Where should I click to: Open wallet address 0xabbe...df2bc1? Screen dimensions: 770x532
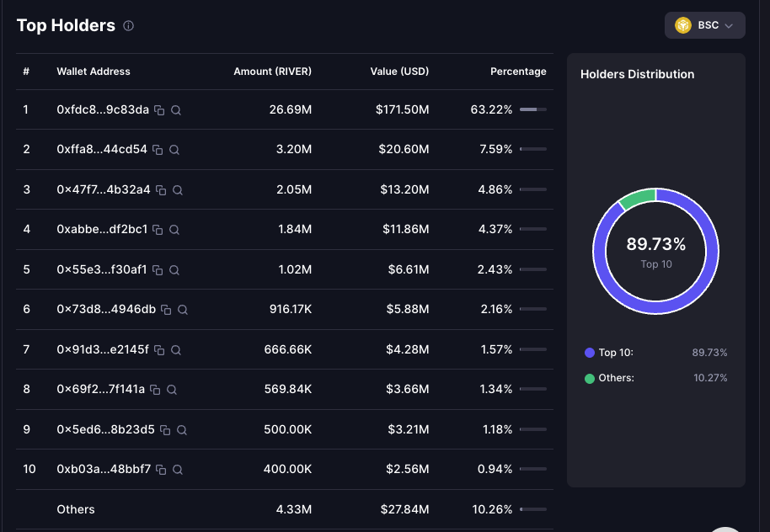[102, 229]
